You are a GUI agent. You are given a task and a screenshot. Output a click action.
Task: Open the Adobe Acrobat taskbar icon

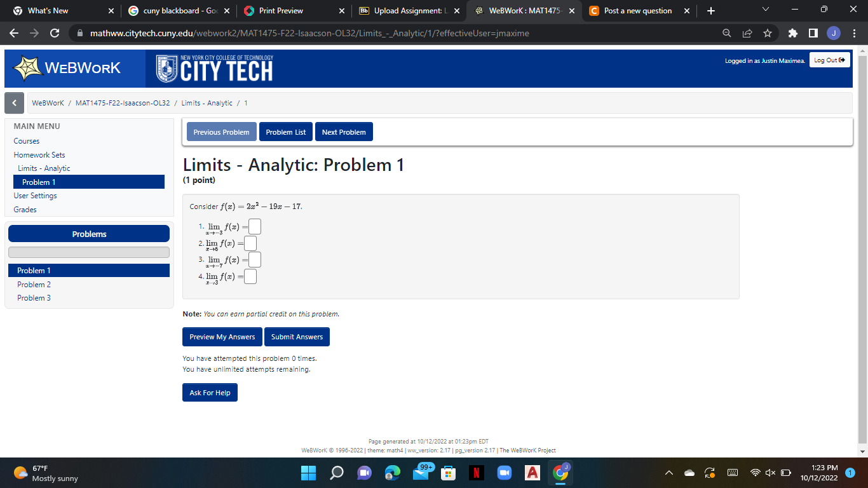[532, 473]
